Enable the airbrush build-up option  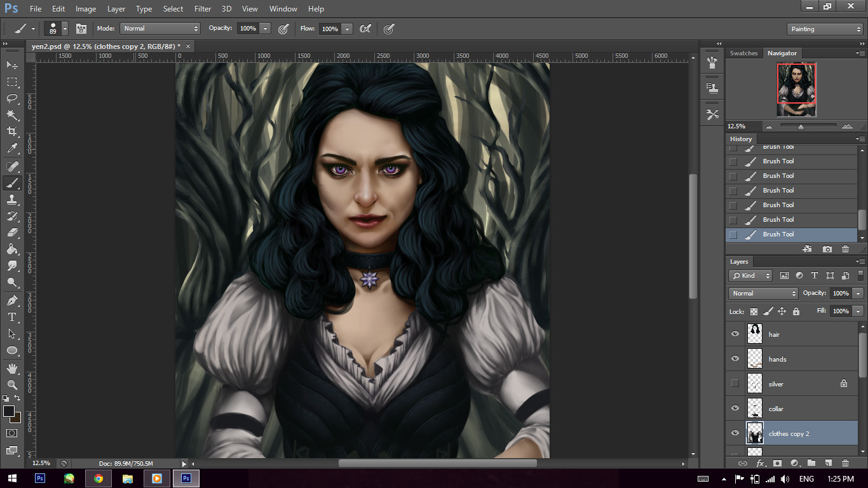pyautogui.click(x=365, y=29)
